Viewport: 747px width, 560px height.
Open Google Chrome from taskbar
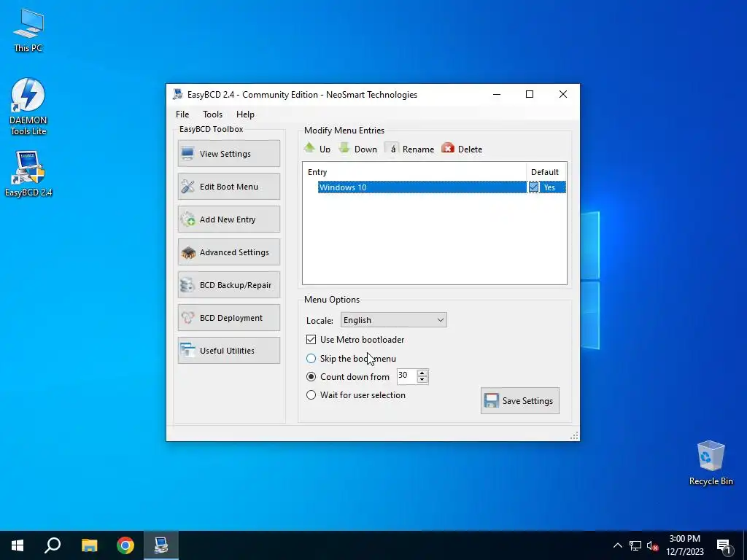[125, 545]
